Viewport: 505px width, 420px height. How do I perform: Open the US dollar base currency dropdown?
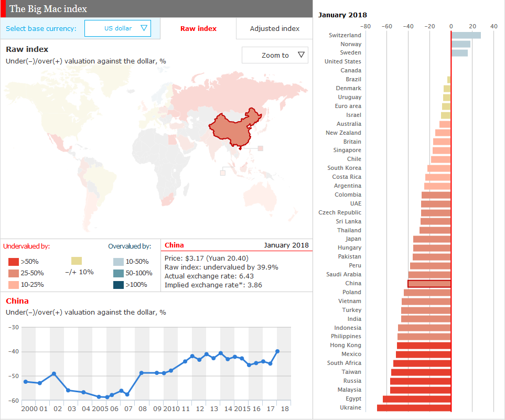[x=117, y=28]
